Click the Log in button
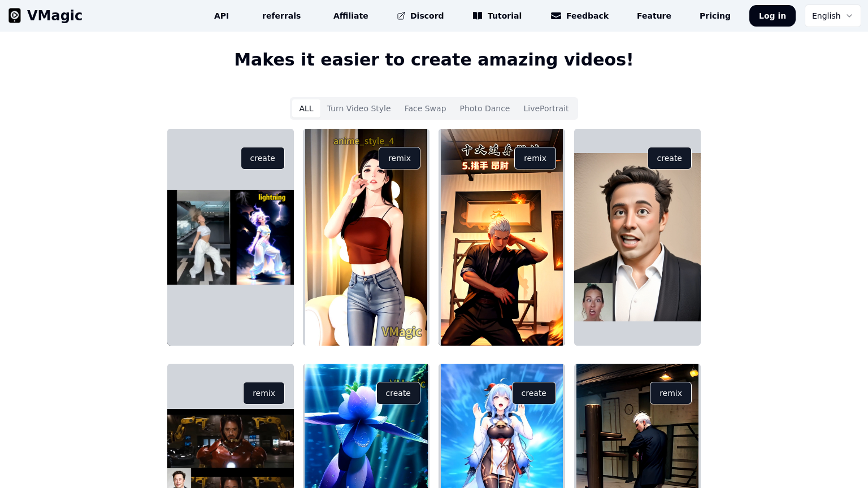The width and height of the screenshot is (868, 488). tap(772, 16)
